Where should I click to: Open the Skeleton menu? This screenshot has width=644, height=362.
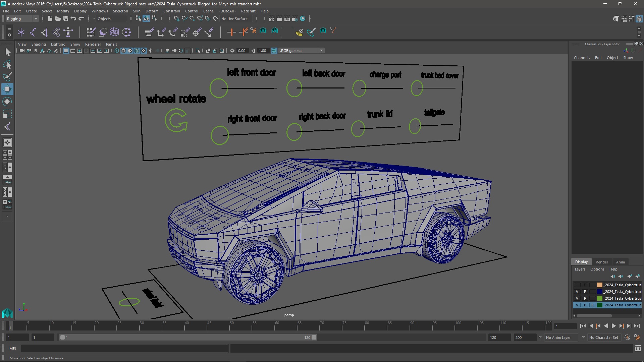pos(120,11)
